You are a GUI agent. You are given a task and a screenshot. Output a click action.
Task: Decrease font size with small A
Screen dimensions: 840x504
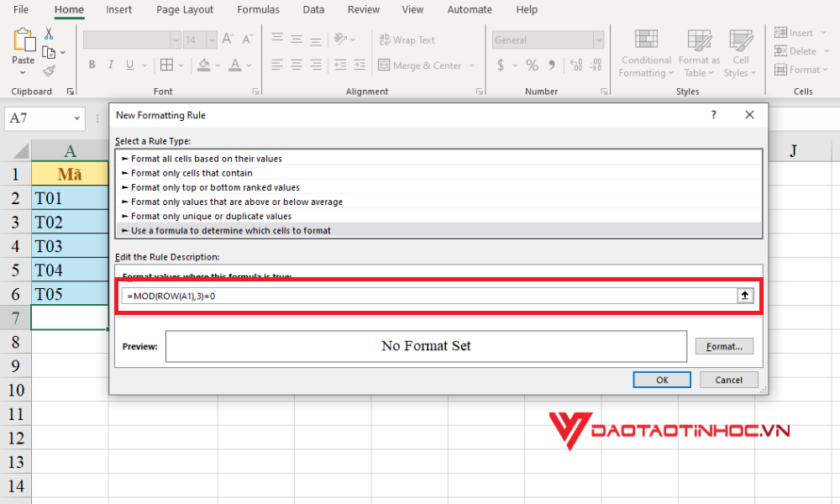(x=247, y=39)
